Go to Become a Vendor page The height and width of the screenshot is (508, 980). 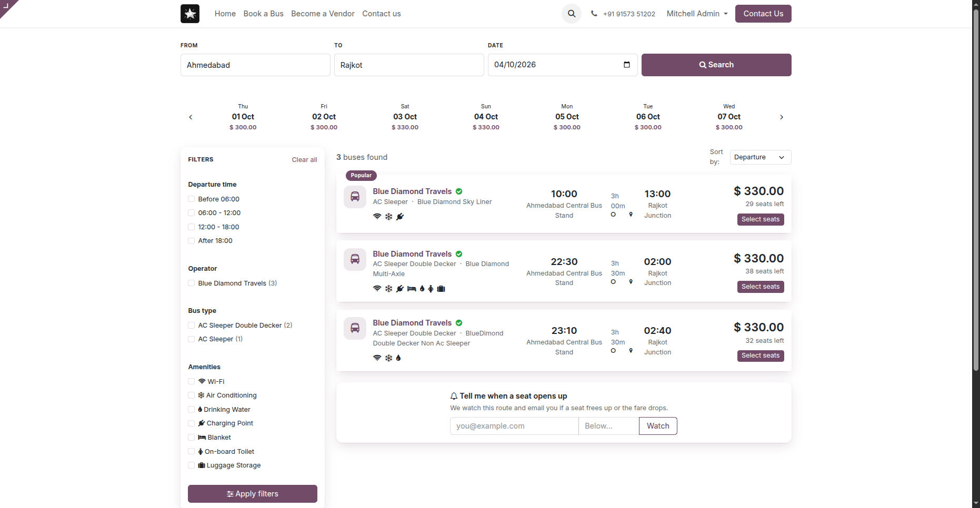[x=323, y=14]
